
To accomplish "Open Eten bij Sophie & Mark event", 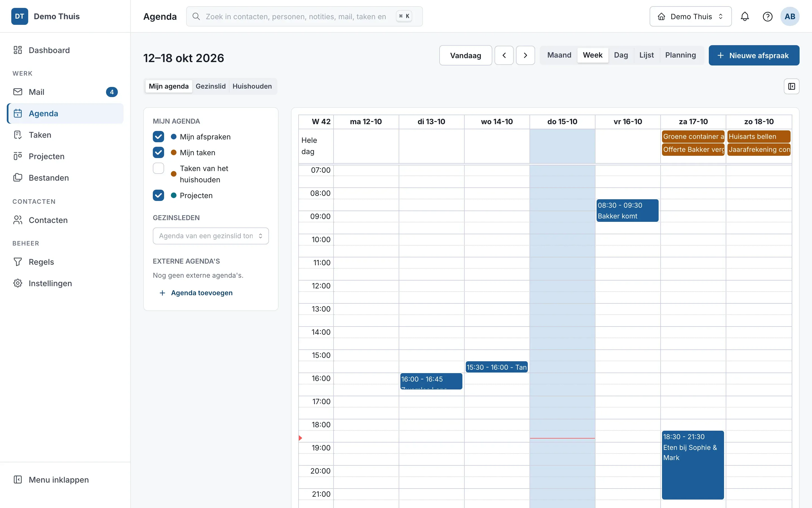I will click(692, 465).
